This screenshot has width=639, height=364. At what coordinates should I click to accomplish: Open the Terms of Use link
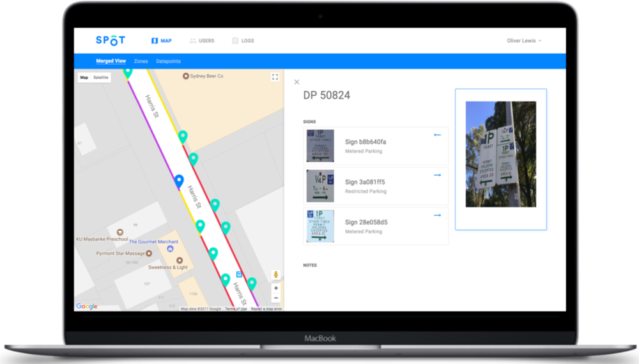(236, 309)
